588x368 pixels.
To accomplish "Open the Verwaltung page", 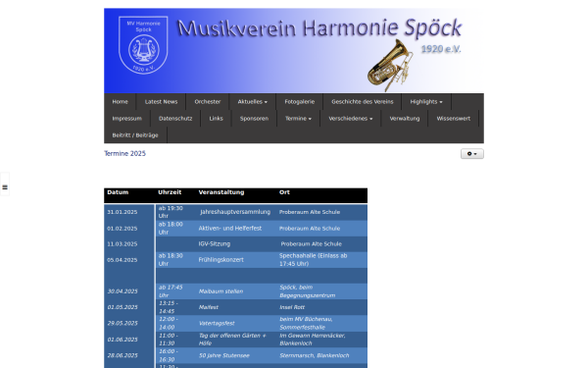I will click(405, 119).
